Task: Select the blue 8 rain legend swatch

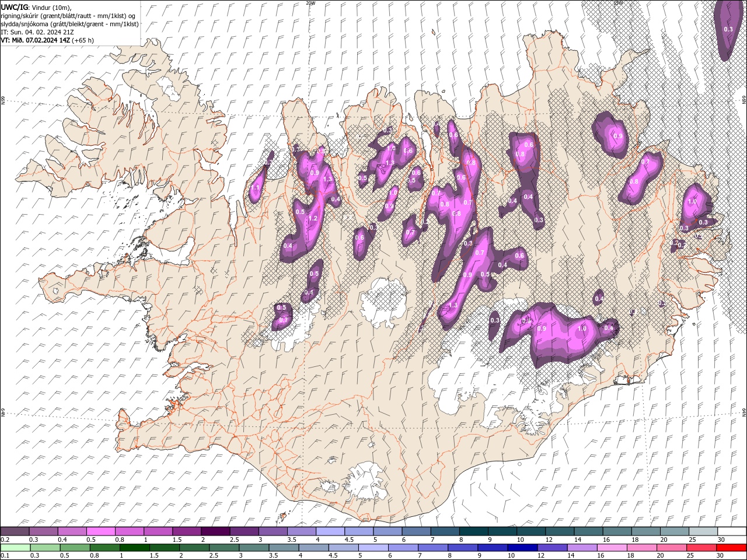Action: point(462,548)
